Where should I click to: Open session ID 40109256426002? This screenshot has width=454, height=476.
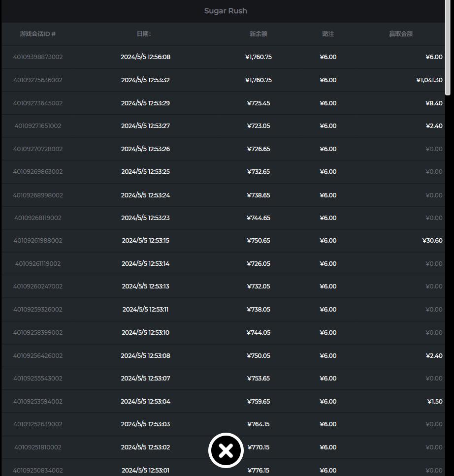pos(38,355)
